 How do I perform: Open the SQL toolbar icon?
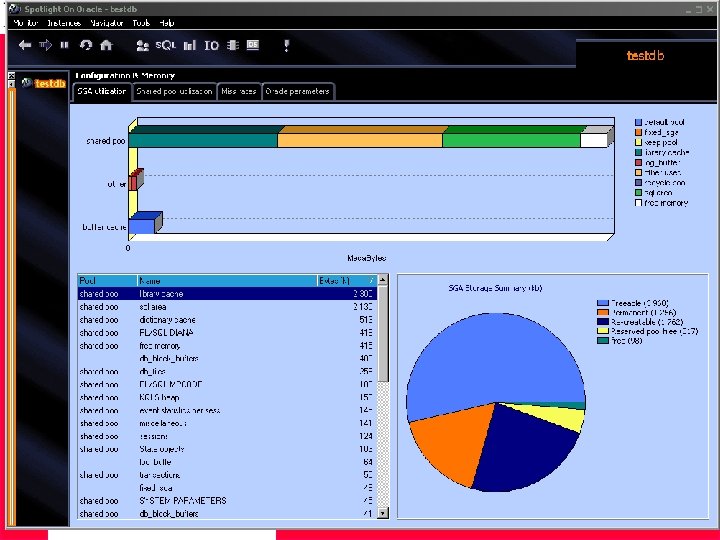165,45
